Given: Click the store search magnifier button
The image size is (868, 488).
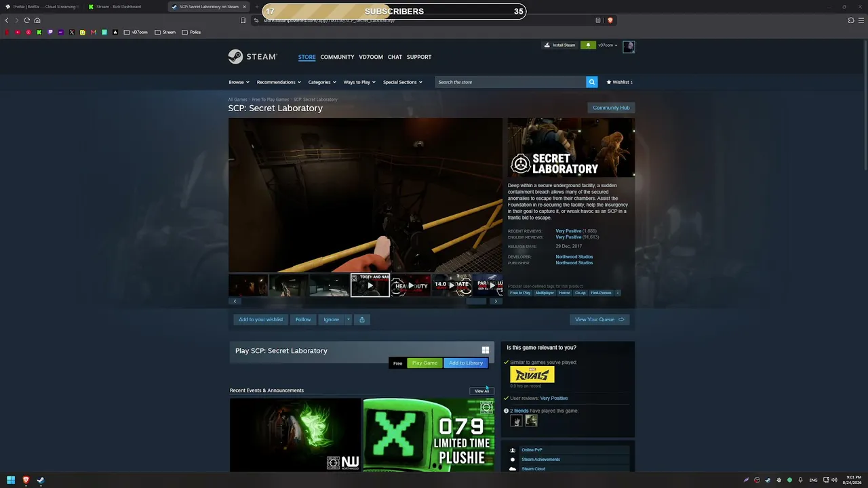Looking at the screenshot, I should pos(591,82).
